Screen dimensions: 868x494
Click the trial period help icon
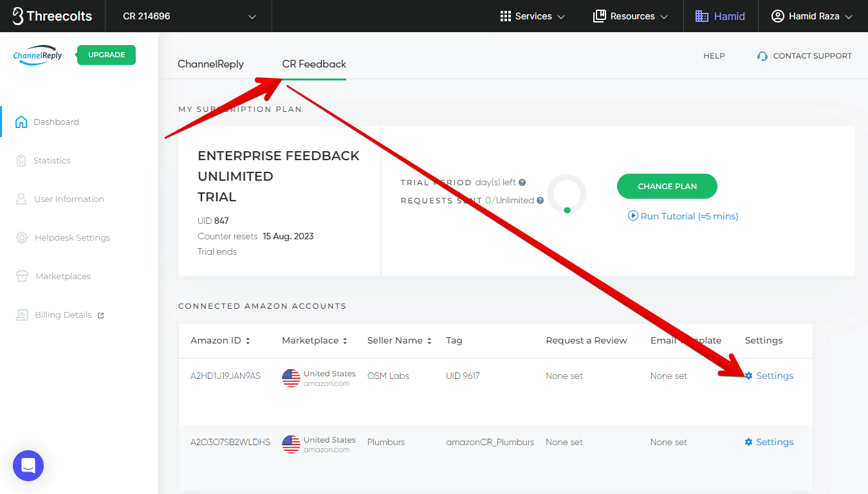pos(522,183)
